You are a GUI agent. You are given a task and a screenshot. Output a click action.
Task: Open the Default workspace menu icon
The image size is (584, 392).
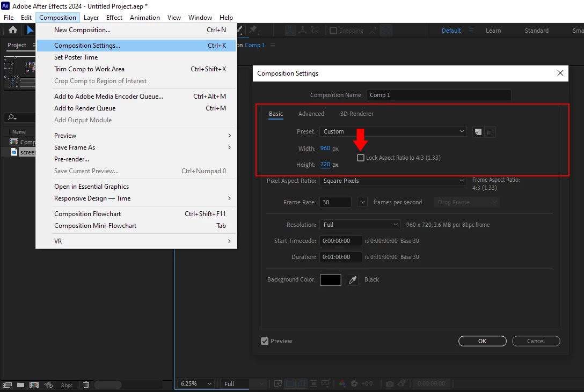click(x=471, y=31)
